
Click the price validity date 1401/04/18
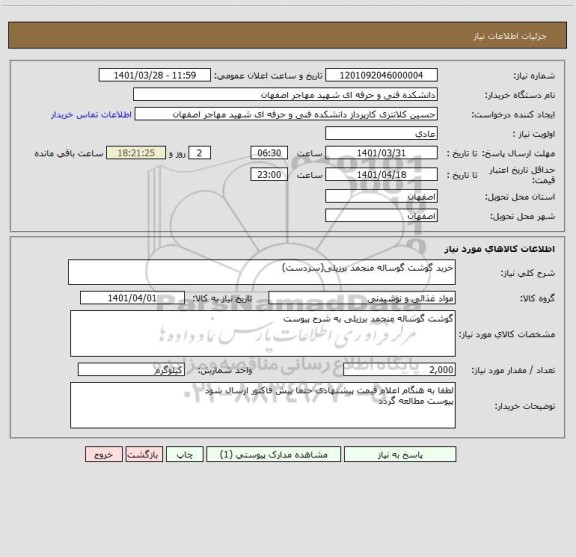pos(381,174)
